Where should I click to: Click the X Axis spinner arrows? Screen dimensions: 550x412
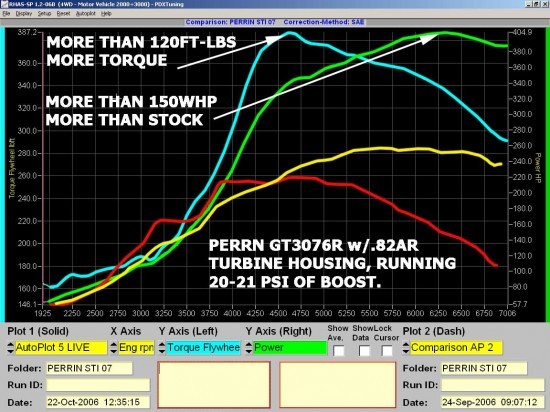[x=114, y=347]
